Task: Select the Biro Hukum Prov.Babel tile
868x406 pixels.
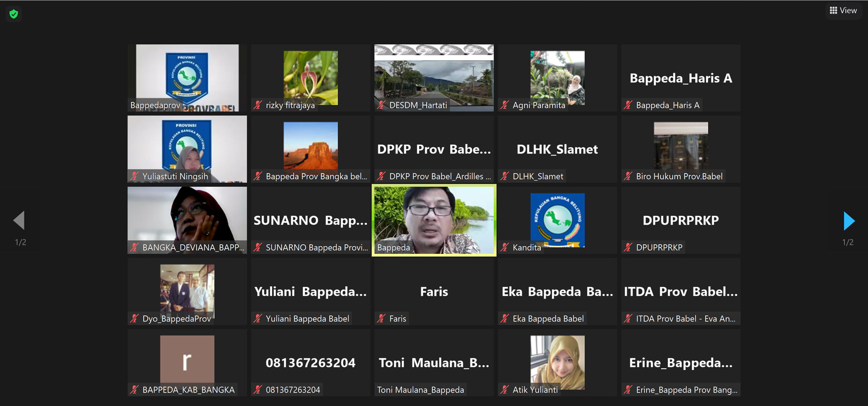Action: (x=681, y=146)
